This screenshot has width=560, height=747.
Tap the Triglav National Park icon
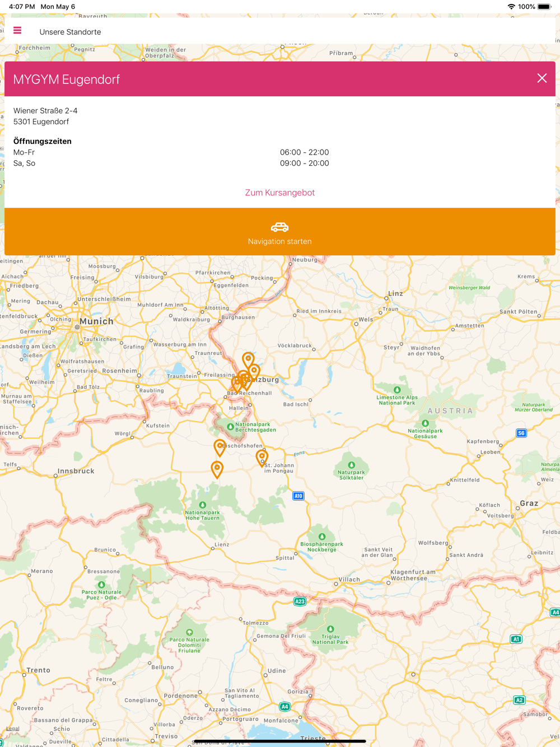[330, 629]
